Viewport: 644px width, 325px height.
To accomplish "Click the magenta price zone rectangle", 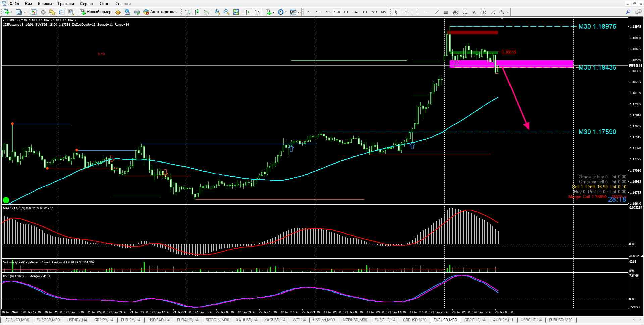I will (511, 64).
